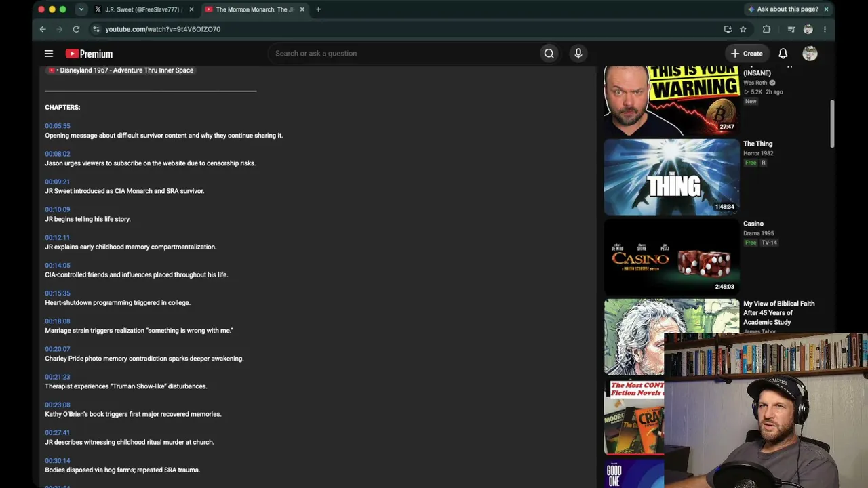Bookmark this page with the star
This screenshot has width=868, height=488.
[x=743, y=29]
